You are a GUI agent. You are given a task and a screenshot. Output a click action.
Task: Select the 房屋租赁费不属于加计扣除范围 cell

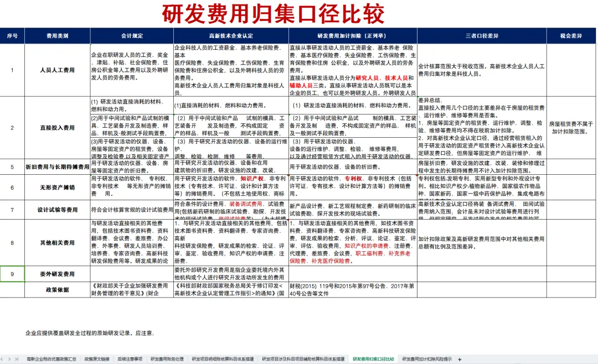(571, 128)
